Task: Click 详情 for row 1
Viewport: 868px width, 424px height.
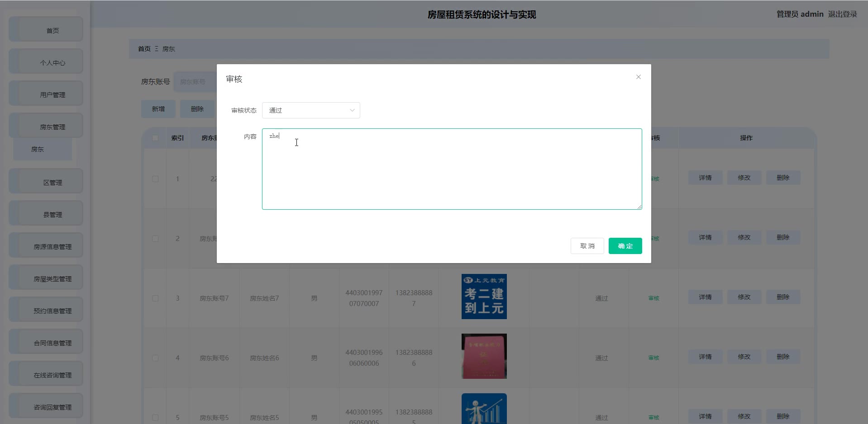Action: coord(705,178)
